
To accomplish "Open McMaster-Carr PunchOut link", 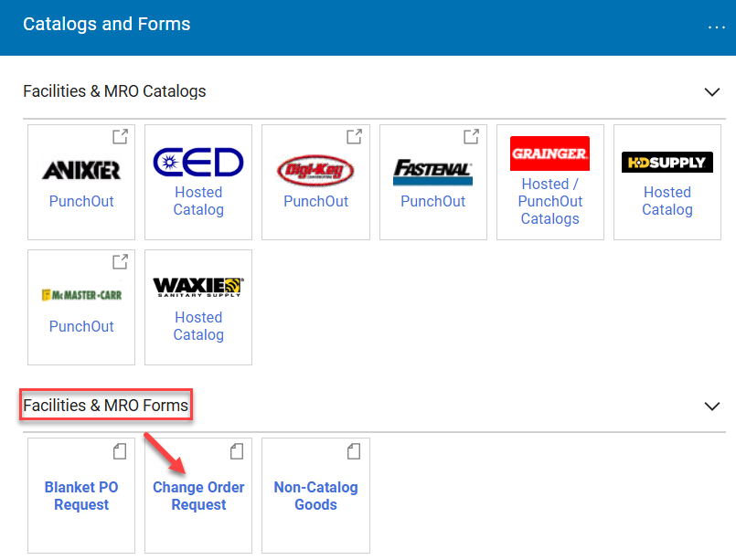I will pyautogui.click(x=81, y=326).
